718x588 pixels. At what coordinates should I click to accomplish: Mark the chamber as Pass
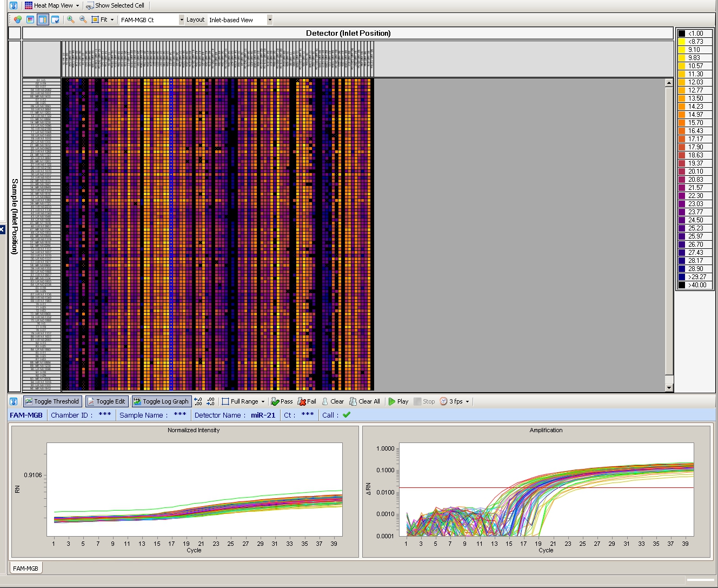coord(281,401)
